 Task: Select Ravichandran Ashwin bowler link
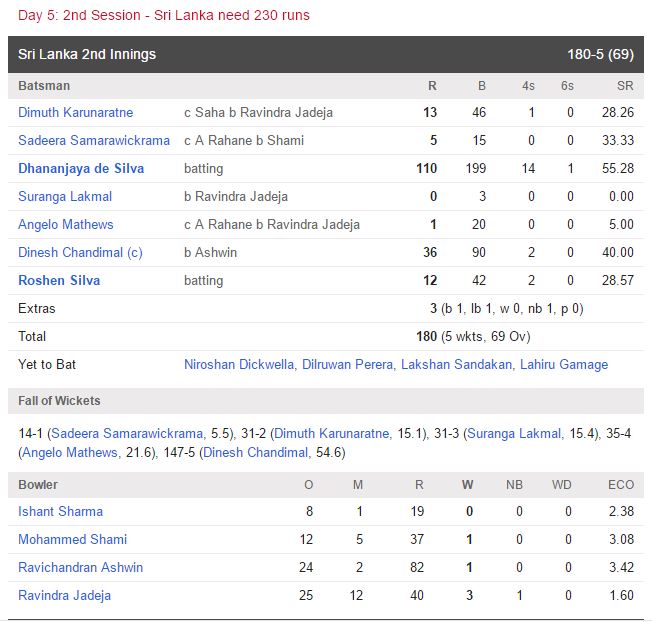click(x=80, y=568)
